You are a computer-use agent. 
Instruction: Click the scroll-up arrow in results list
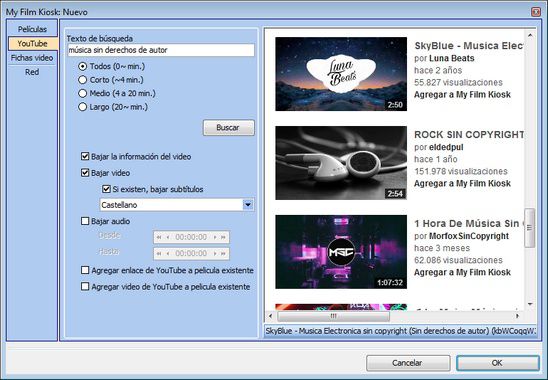coord(530,35)
